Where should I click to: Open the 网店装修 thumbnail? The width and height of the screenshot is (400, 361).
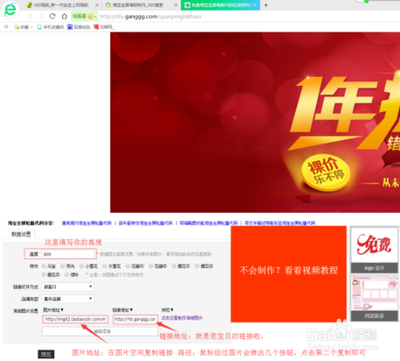[374, 298]
